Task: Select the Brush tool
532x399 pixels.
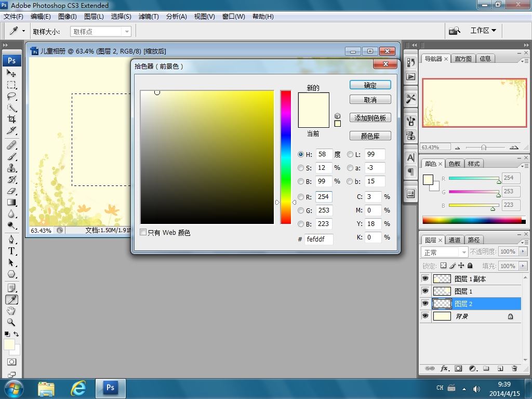Action: tap(11, 156)
